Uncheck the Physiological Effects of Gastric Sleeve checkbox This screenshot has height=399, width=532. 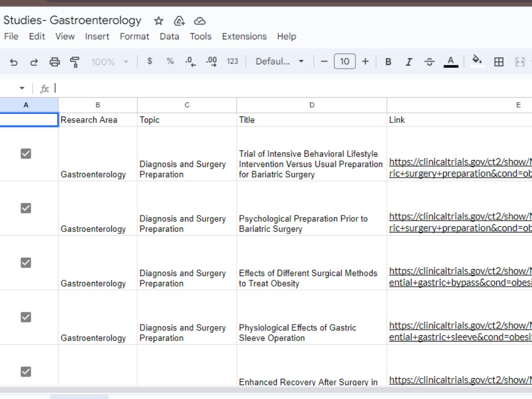point(26,317)
